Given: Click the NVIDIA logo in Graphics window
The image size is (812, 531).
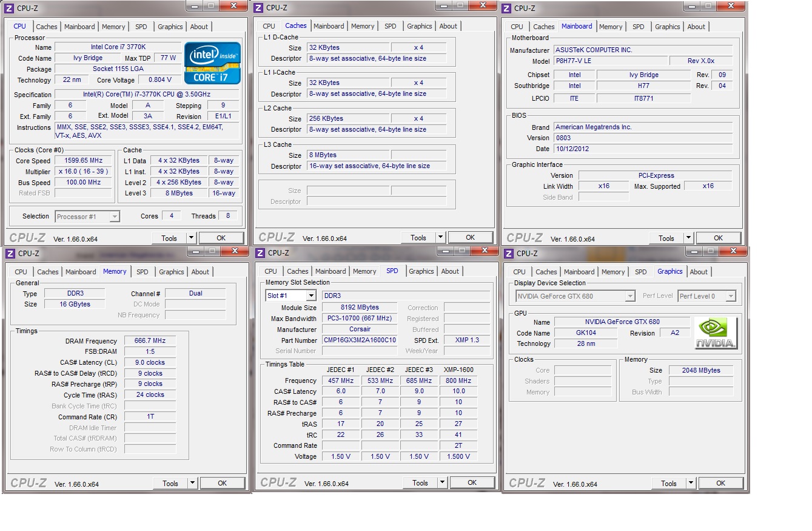Looking at the screenshot, I should coord(716,333).
